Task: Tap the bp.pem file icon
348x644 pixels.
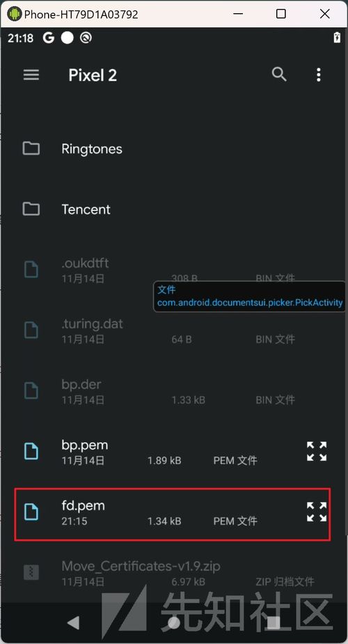Action: (x=31, y=452)
